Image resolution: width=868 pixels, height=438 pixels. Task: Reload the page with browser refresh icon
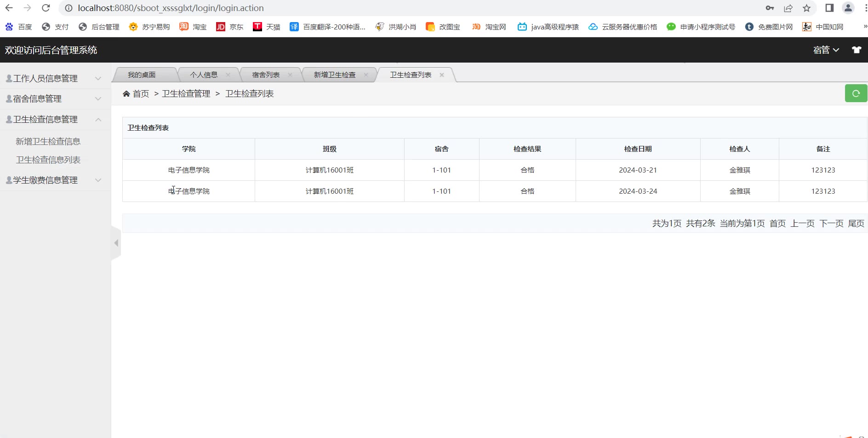(46, 8)
